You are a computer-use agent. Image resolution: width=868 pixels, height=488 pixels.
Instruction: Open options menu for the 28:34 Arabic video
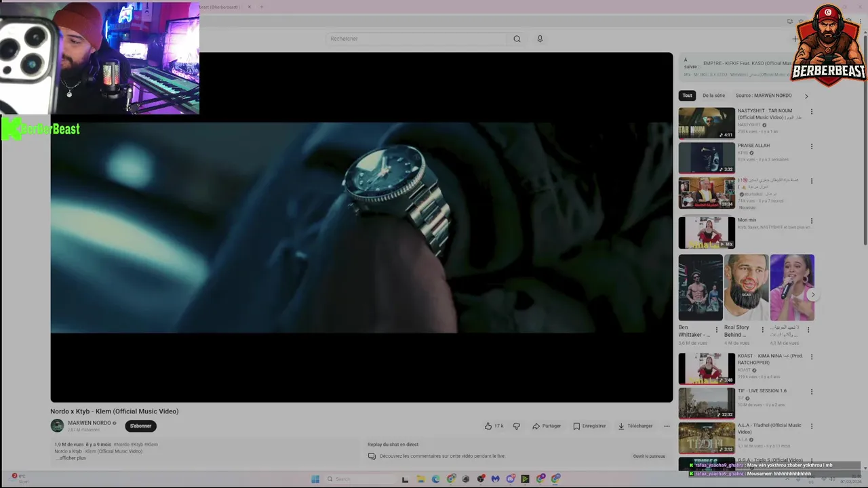tap(811, 181)
